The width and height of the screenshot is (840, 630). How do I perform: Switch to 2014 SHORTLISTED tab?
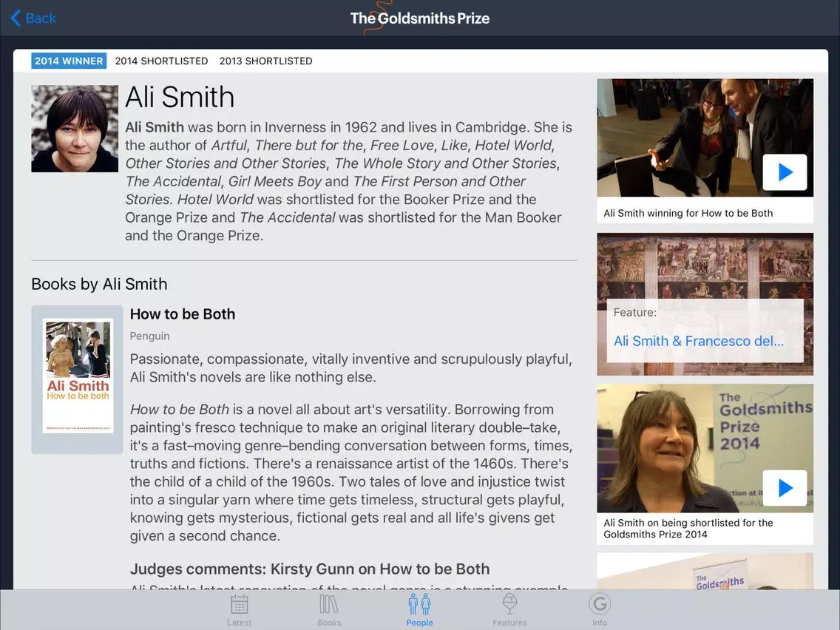point(161,61)
